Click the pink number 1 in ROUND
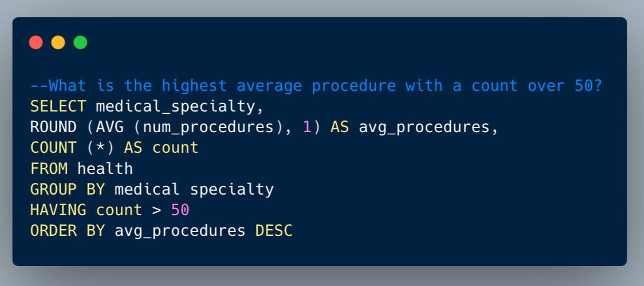 point(307,127)
